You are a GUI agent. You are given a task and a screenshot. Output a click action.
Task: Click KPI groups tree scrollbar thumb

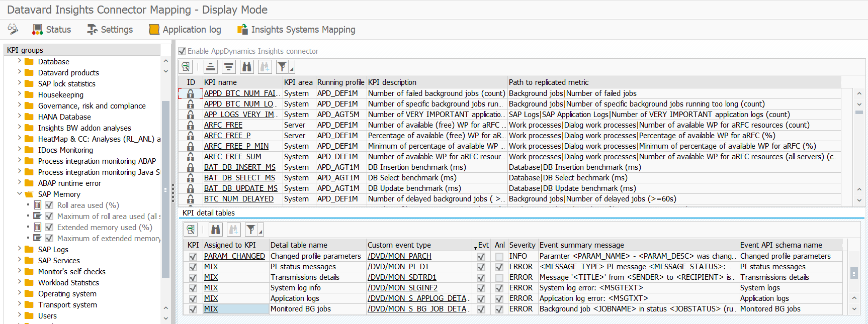165,189
